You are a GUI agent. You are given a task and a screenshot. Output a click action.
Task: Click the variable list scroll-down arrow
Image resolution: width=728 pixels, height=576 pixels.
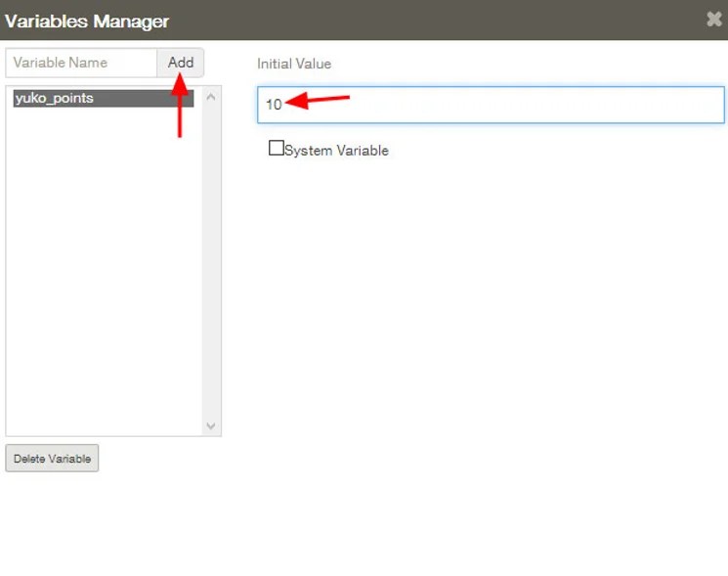(x=211, y=426)
